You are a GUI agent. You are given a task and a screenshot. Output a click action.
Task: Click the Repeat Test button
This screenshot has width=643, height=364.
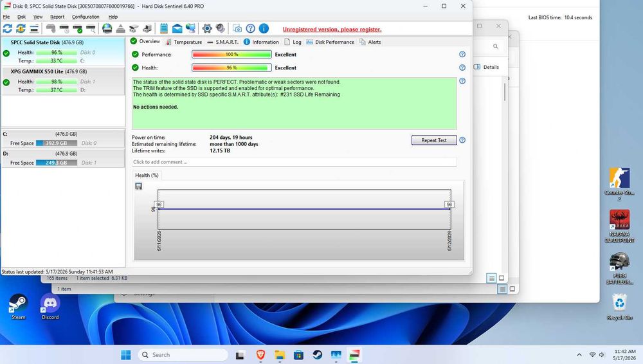(x=434, y=140)
